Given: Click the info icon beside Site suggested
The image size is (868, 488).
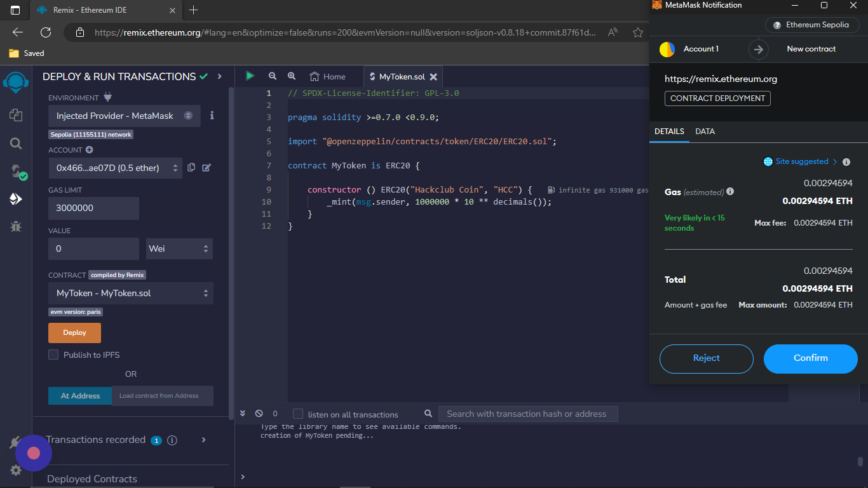Looking at the screenshot, I should point(846,162).
